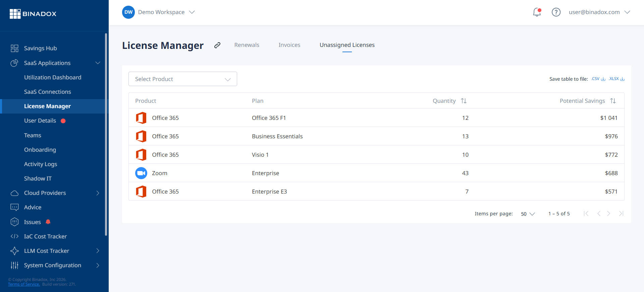The width and height of the screenshot is (644, 292).
Task: Open Shadow IT in sidebar
Action: tap(38, 178)
